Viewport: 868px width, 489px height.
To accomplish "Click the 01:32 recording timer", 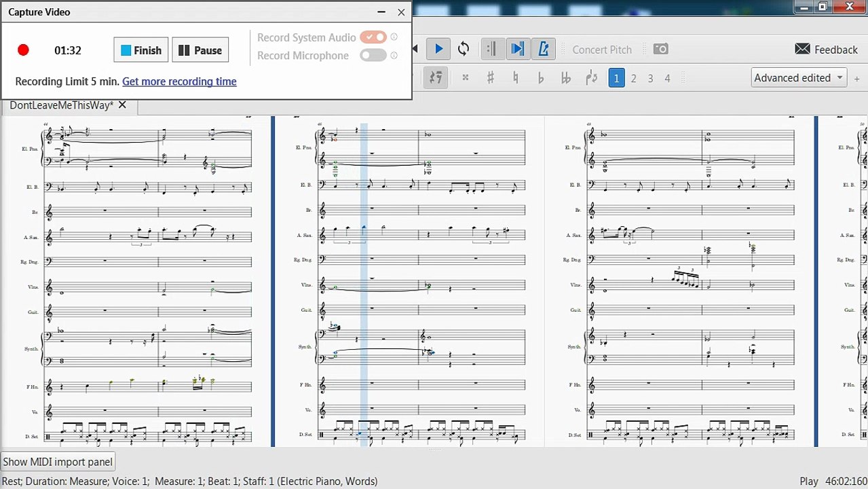I will (68, 50).
